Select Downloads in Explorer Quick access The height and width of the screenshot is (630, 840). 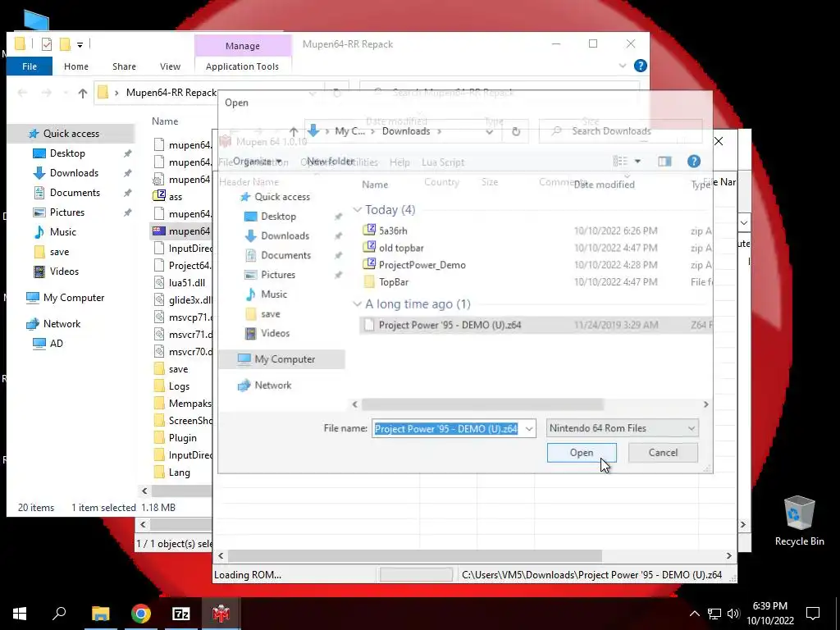(74, 173)
